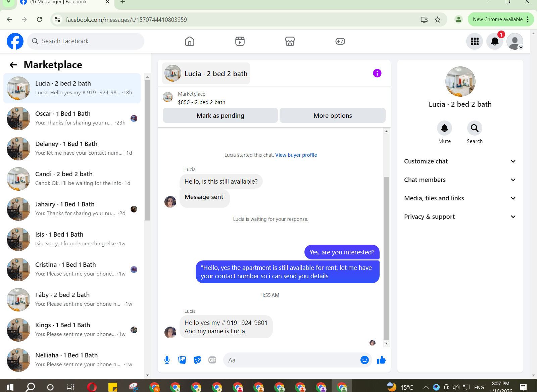The width and height of the screenshot is (537, 392).
Task: Click the Lucia 2 bed 2 bath chat header
Action: pos(206,73)
